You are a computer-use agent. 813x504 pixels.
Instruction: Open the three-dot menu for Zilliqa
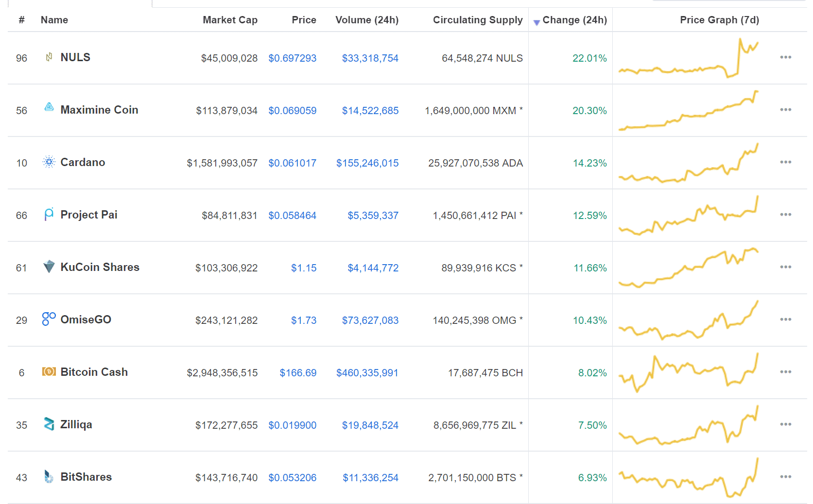click(786, 424)
